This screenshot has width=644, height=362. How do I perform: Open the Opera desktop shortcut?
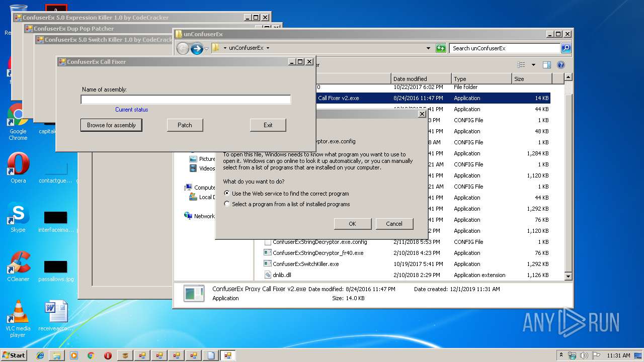pyautogui.click(x=18, y=168)
